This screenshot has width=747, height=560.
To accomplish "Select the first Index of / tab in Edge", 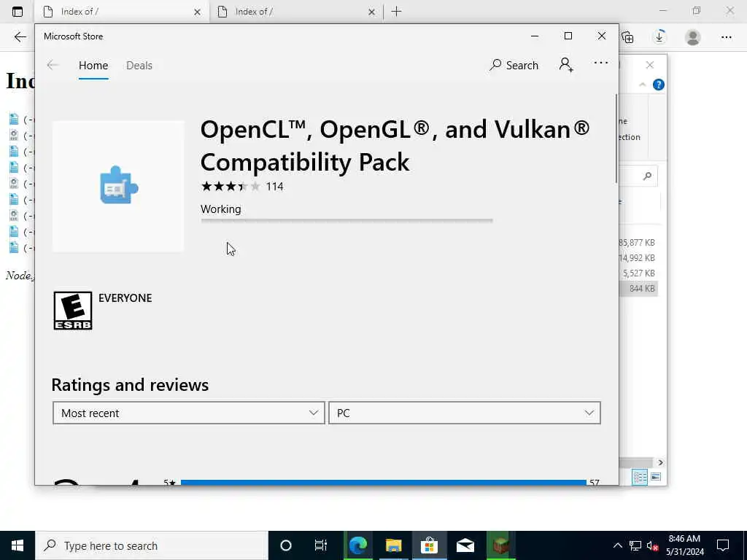I will (x=122, y=12).
